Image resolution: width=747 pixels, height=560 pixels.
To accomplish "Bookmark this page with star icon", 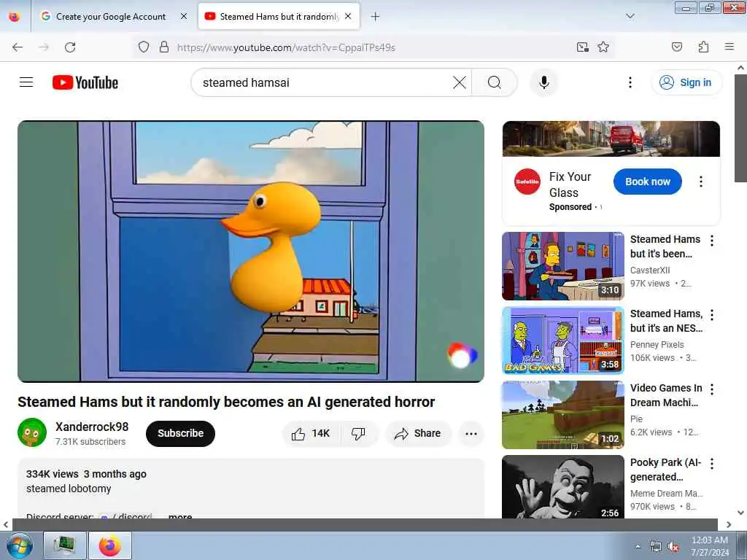I will [603, 47].
